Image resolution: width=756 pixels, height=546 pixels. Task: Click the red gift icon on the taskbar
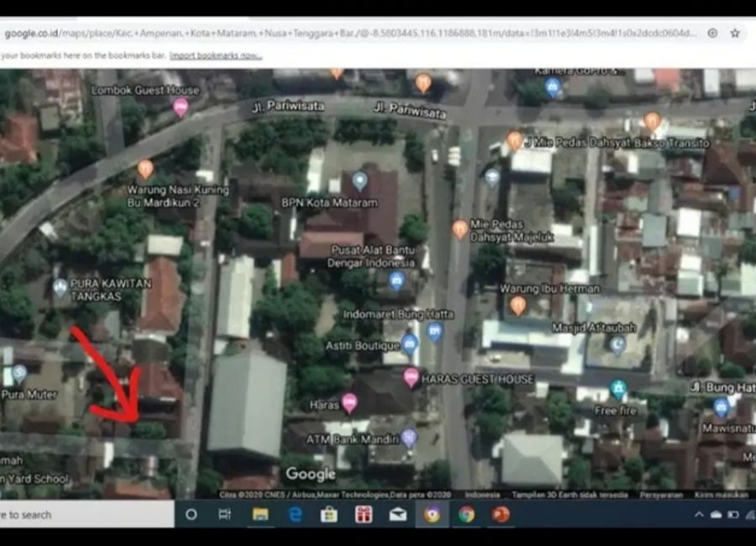[364, 515]
